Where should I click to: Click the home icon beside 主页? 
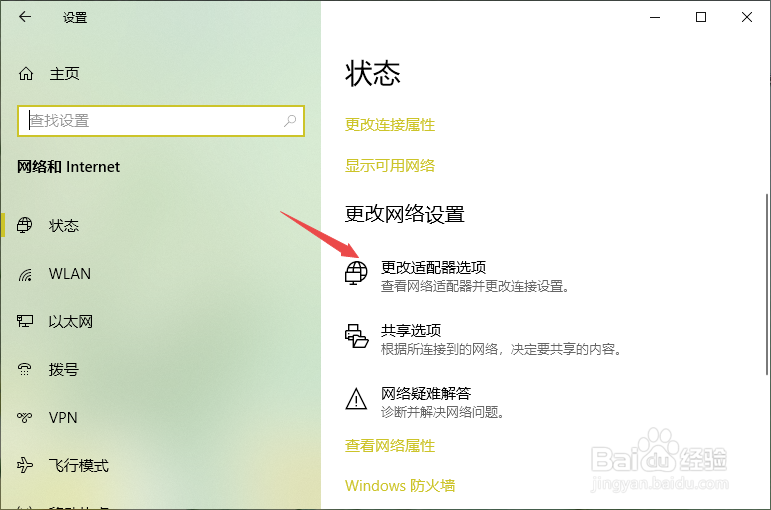[26, 74]
